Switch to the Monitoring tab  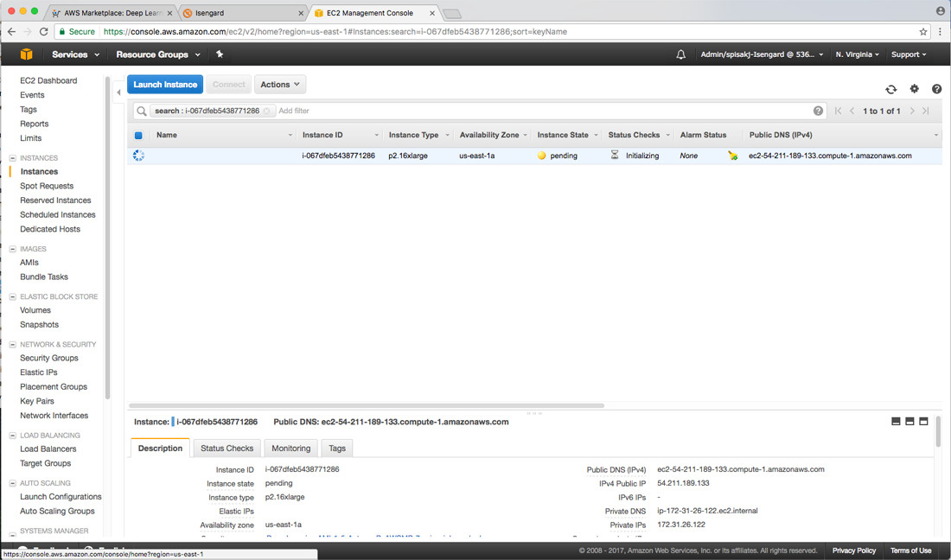click(291, 448)
